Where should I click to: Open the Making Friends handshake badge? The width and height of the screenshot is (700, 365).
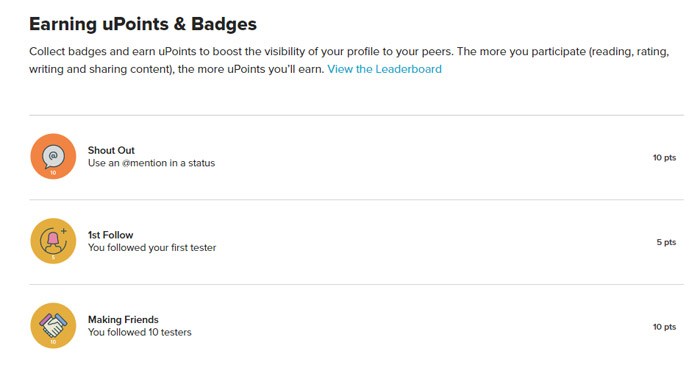pos(53,326)
